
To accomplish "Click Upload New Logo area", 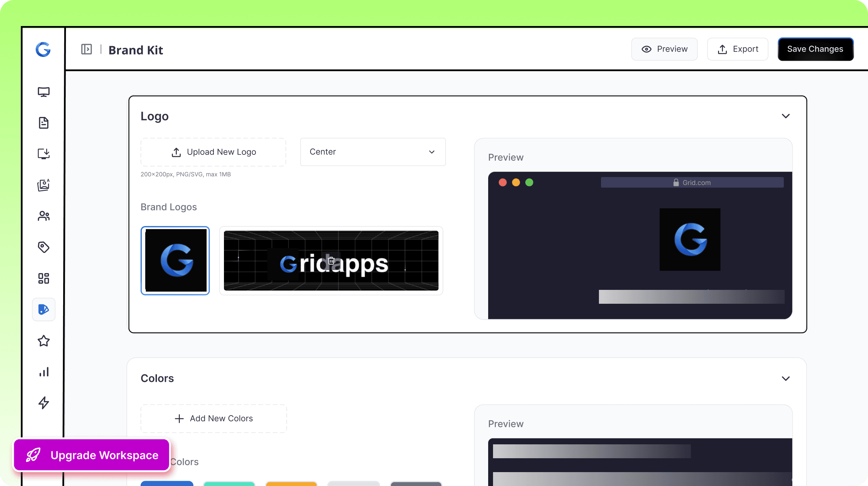I will [x=213, y=152].
